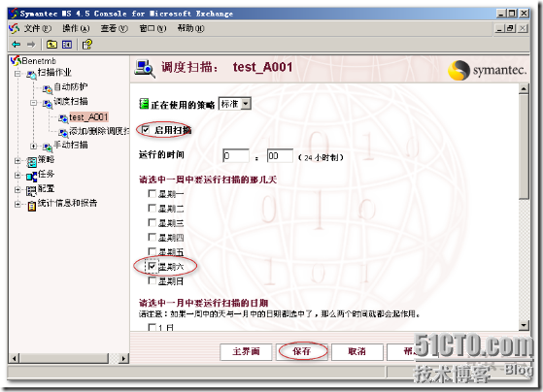
Task: Open the 文件(F) menu
Action: [x=38, y=28]
